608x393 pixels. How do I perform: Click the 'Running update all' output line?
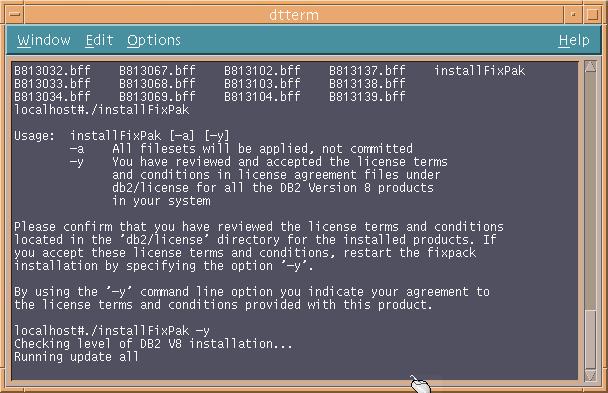76,357
